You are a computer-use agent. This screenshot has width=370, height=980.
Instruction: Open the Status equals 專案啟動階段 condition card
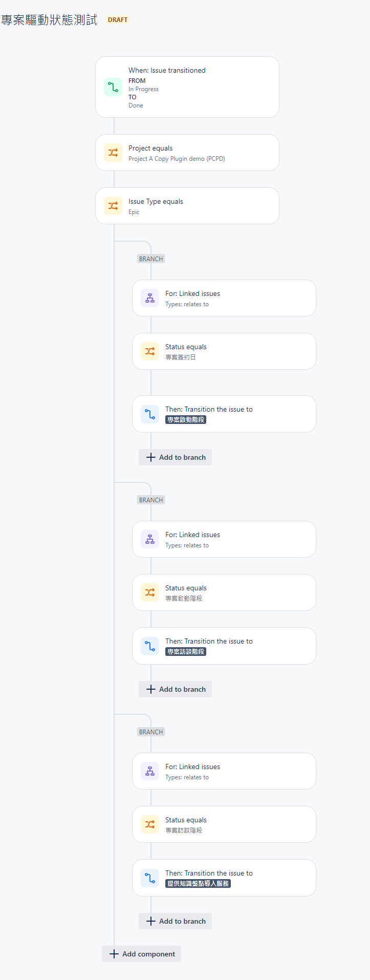click(224, 592)
